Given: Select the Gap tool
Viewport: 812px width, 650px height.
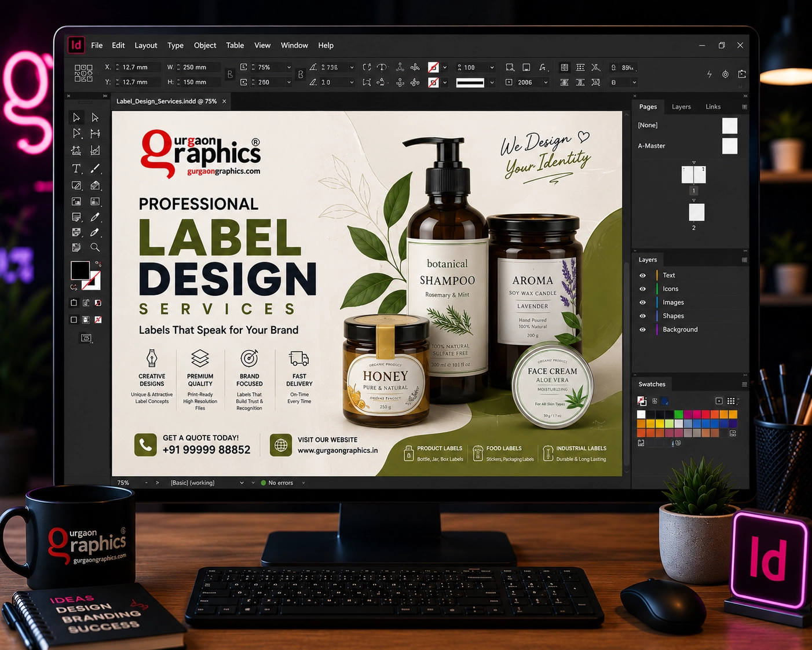Looking at the screenshot, I should tap(96, 134).
